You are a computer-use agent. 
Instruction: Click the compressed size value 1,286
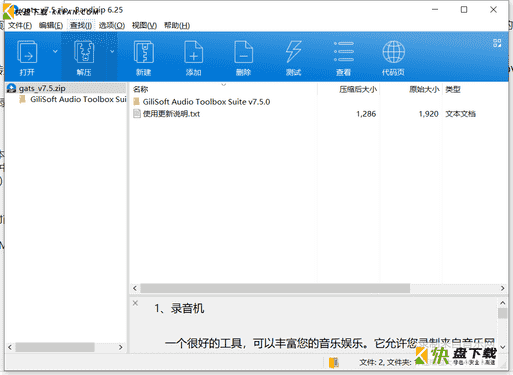point(366,114)
